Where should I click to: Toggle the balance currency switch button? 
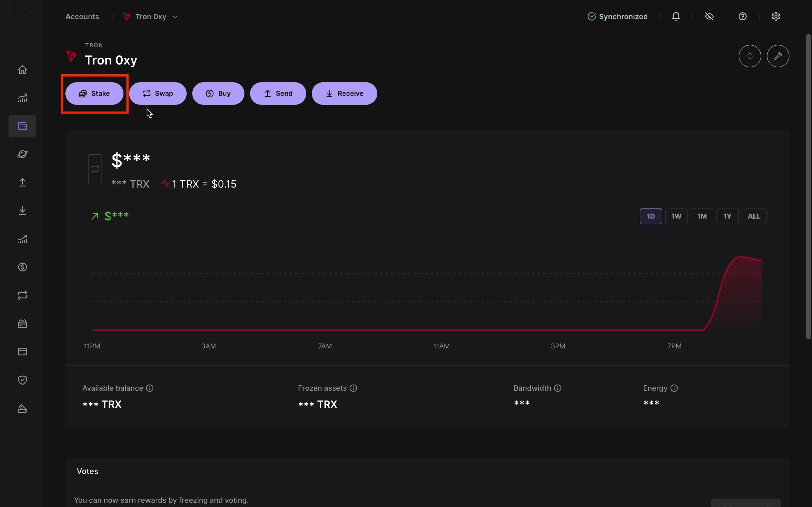tap(95, 169)
